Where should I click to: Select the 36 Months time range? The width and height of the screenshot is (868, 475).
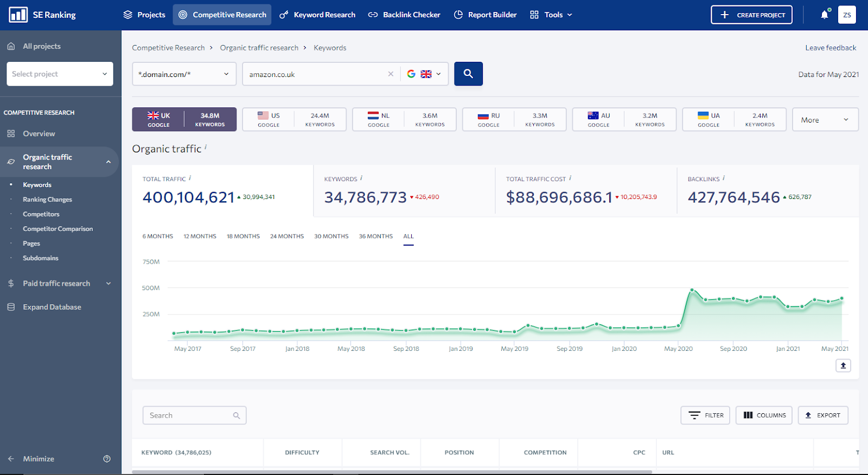pos(375,236)
